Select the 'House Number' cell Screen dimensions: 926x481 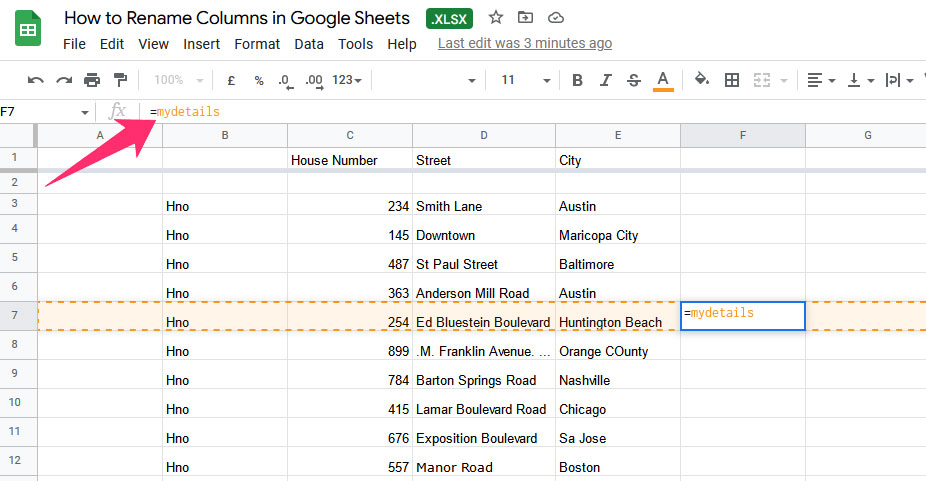click(350, 158)
